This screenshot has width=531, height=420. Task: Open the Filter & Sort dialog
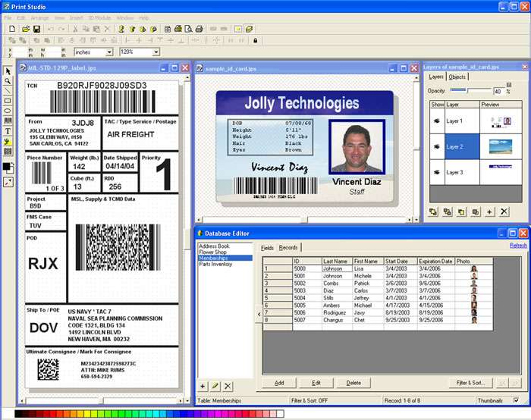470,383
